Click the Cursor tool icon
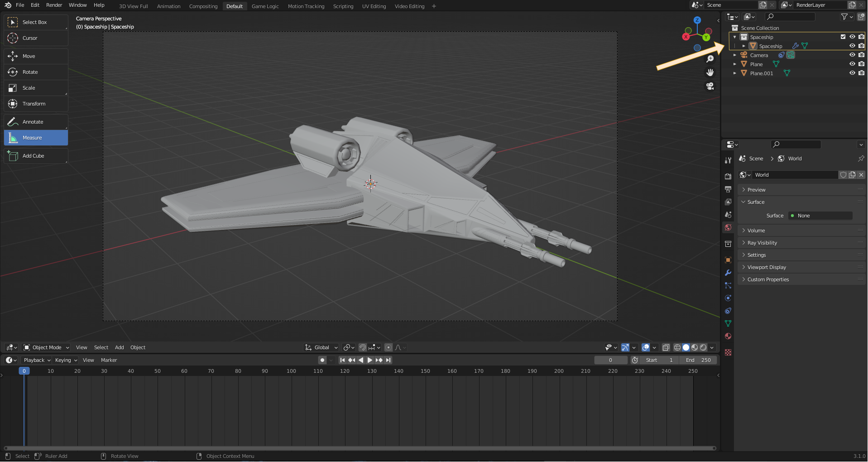This screenshot has width=868, height=462. point(13,38)
